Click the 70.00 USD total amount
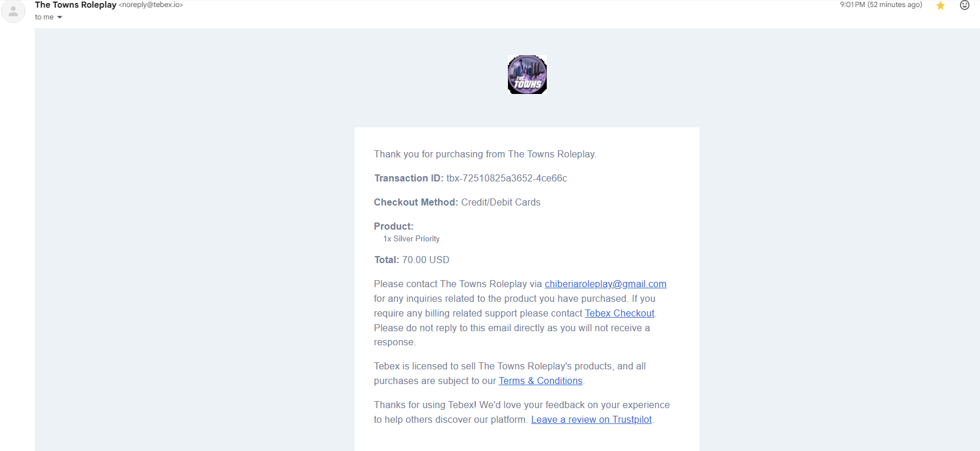The width and height of the screenshot is (980, 451). 426,260
